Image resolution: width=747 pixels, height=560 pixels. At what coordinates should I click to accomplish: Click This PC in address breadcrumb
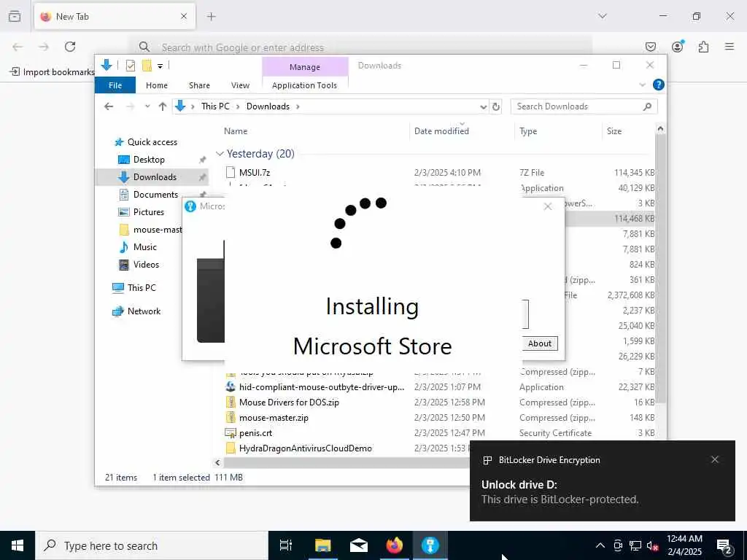215,106
